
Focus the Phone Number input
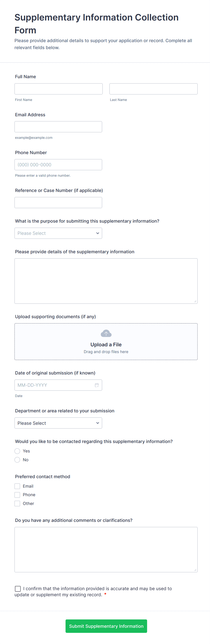click(x=58, y=165)
